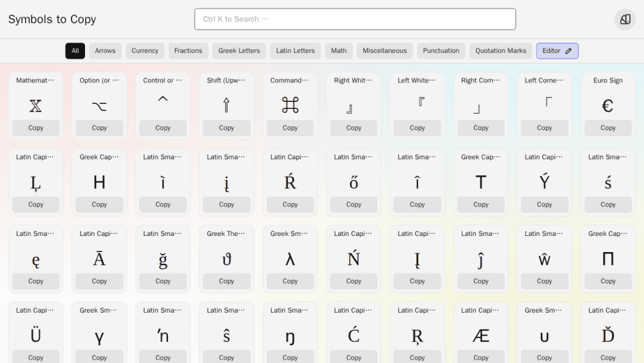Click the Ń symbol with acute

click(x=354, y=258)
